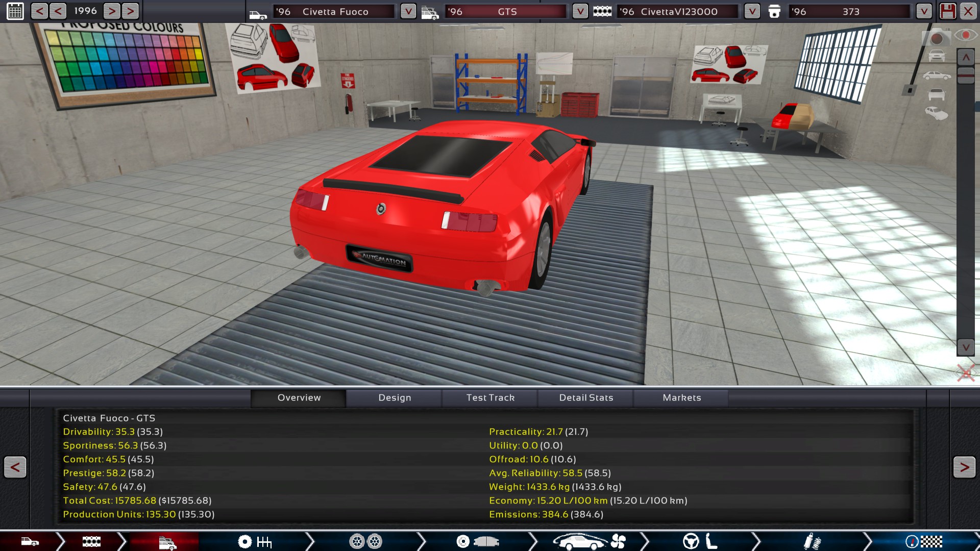Open the Detail Stats tab
This screenshot has height=551, width=980.
point(586,398)
